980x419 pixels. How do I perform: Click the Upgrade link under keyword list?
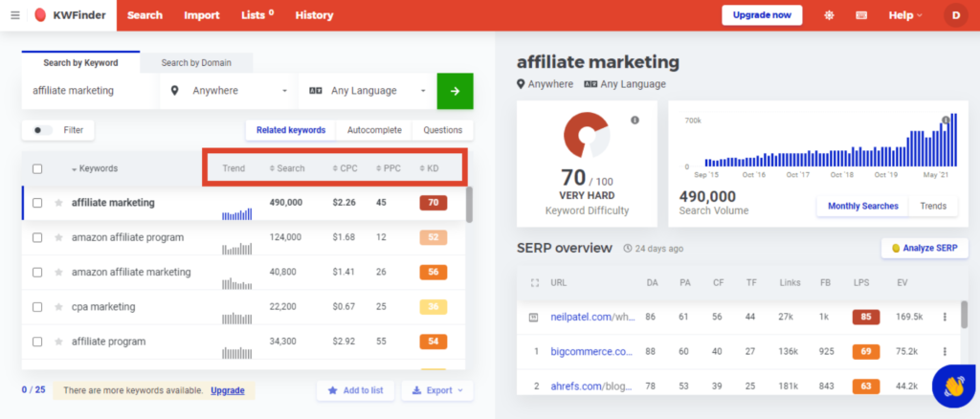click(228, 390)
